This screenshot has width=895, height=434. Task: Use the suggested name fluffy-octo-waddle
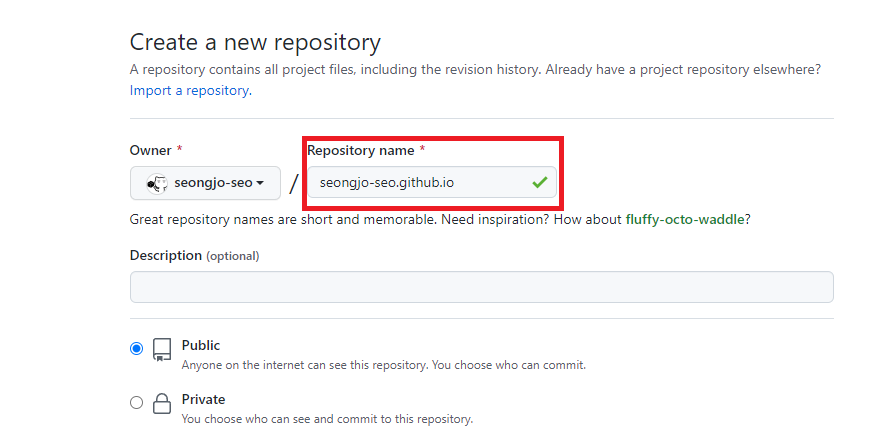point(684,219)
